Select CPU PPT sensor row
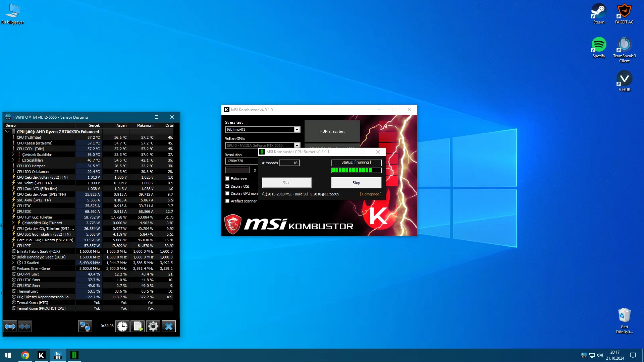The width and height of the screenshot is (644, 362). pyautogui.click(x=89, y=246)
